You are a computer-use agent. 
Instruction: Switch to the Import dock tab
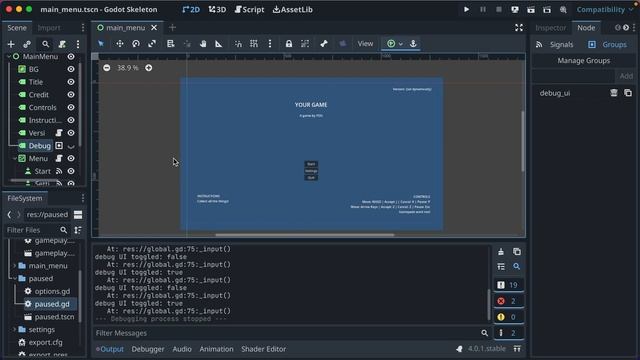point(49,28)
